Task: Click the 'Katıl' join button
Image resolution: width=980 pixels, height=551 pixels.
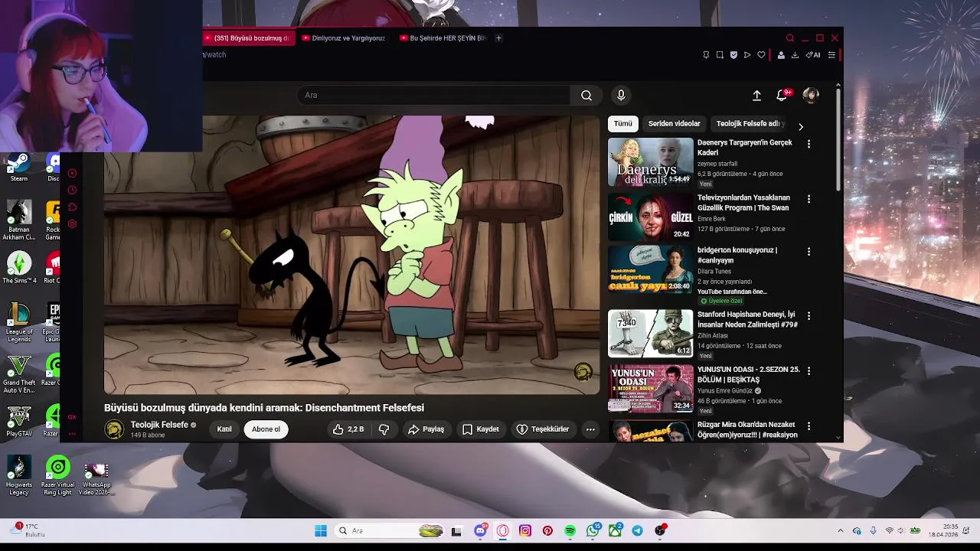Action: [224, 429]
